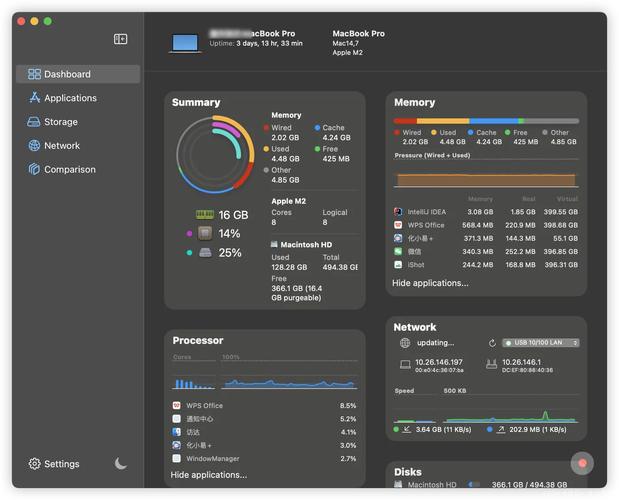Click 化小易+ icon in Processor list
The width and height of the screenshot is (619, 500).
point(176,445)
